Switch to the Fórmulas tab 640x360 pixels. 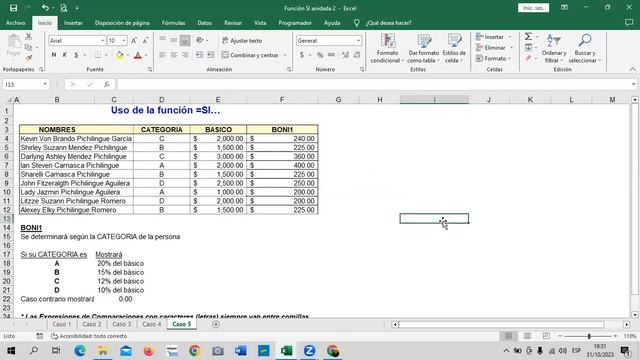(173, 23)
